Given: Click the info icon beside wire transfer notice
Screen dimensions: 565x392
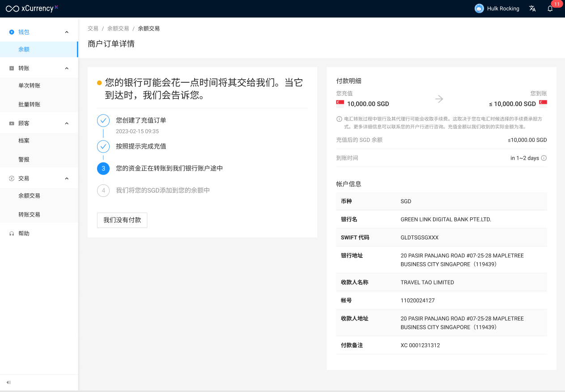Looking at the screenshot, I should (339, 119).
